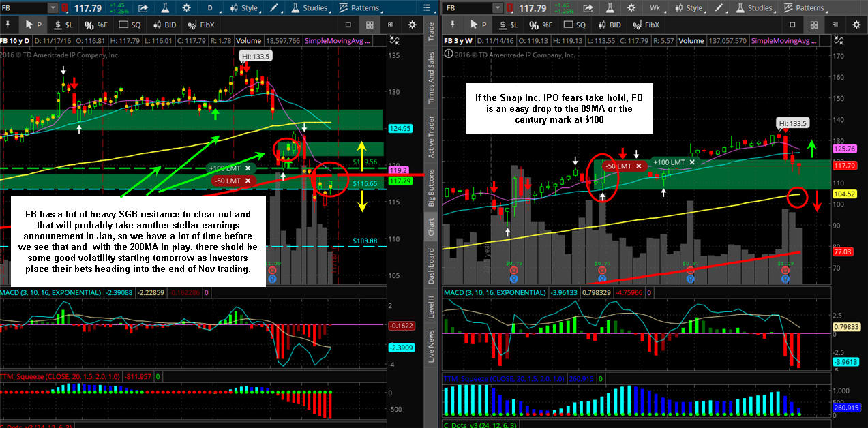This screenshot has width=868, height=428.
Task: Open share icon on the daily chart header
Action: (143, 8)
